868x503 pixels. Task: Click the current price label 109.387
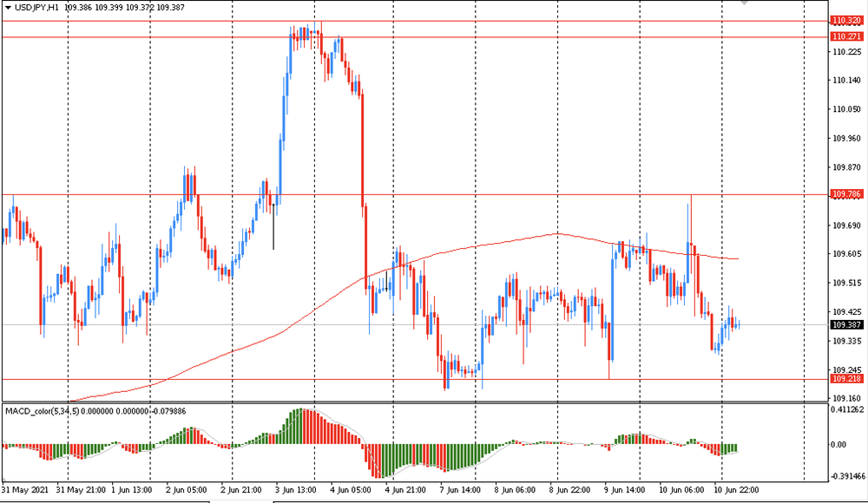846,325
